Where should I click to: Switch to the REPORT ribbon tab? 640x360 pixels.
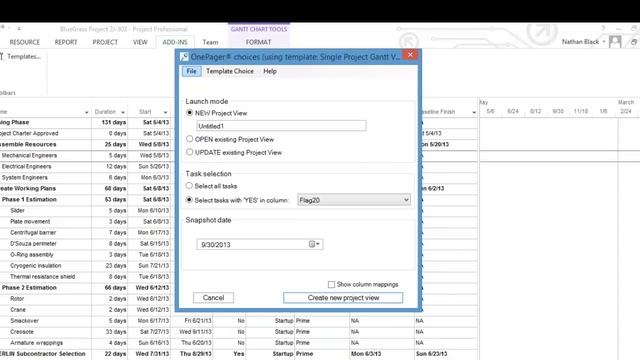point(66,42)
